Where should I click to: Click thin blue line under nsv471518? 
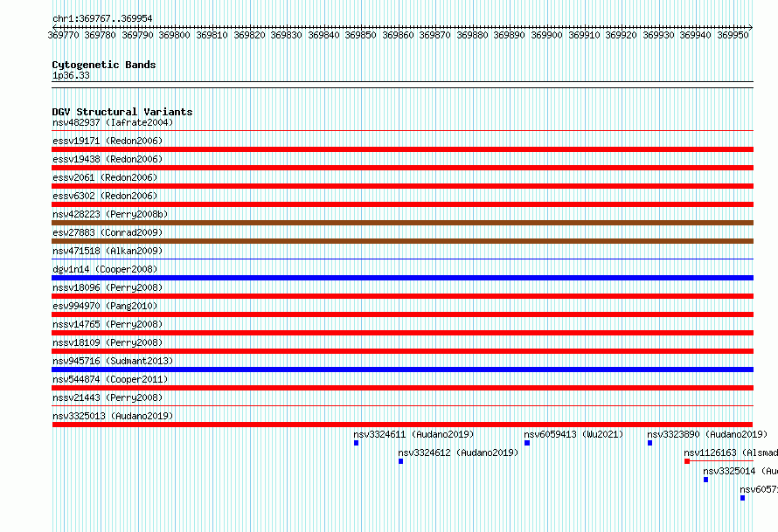pos(402,259)
